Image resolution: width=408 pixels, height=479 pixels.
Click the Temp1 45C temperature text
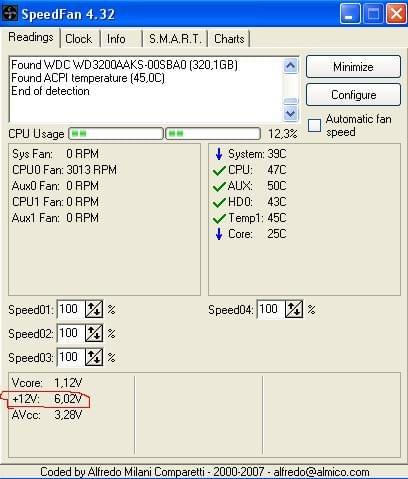[257, 218]
